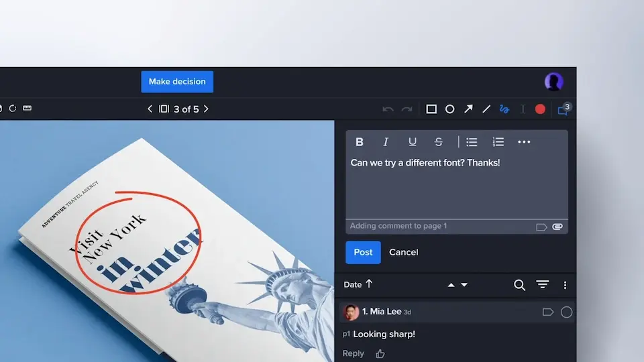Toggle bold formatting in comment editor
The width and height of the screenshot is (644, 362).
(x=360, y=142)
